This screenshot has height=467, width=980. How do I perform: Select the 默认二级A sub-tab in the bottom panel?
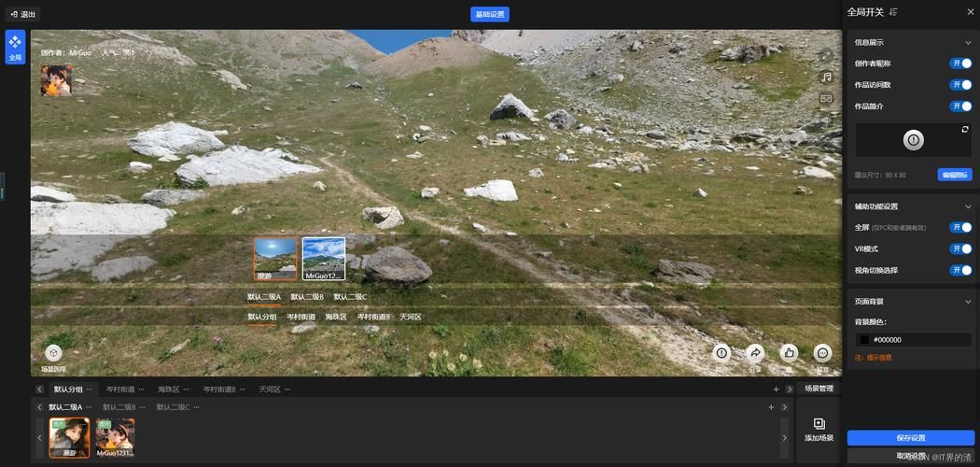65,407
